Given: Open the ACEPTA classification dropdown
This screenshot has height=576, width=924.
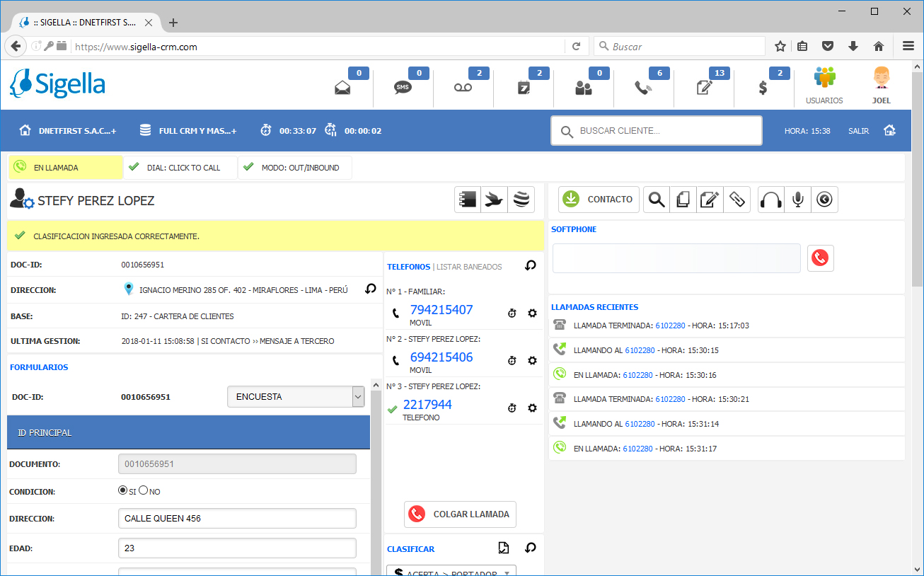Looking at the screenshot, I should click(451, 570).
